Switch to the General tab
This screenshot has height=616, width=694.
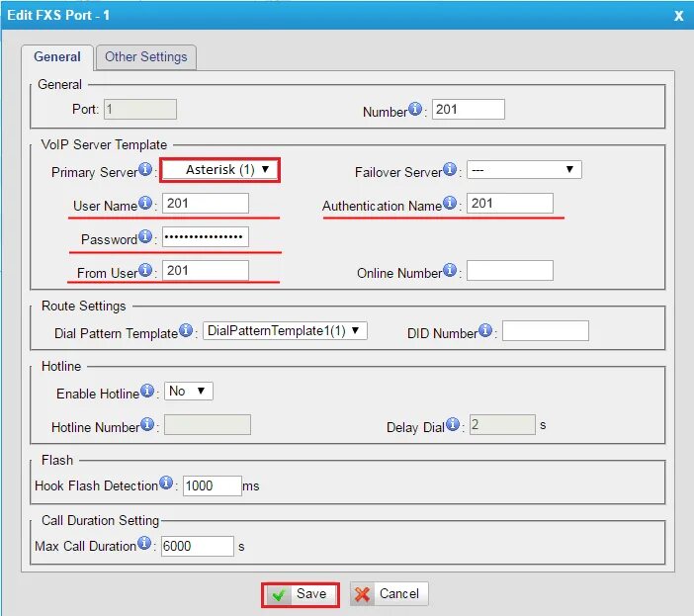[x=57, y=57]
